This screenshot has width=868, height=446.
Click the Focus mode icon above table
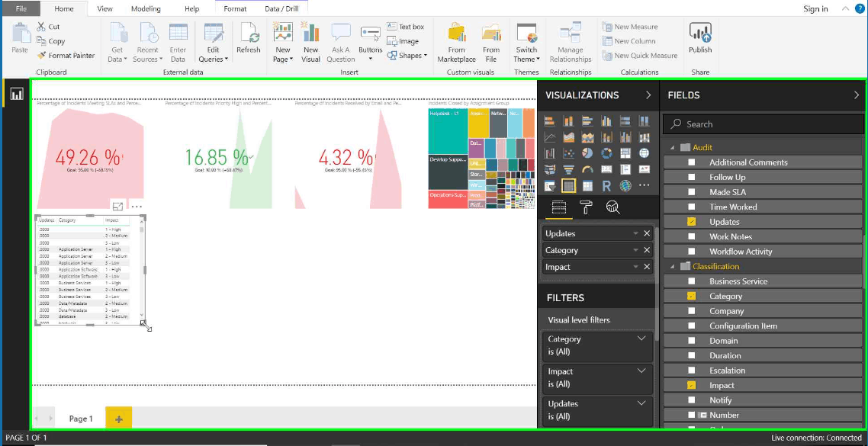pos(117,207)
